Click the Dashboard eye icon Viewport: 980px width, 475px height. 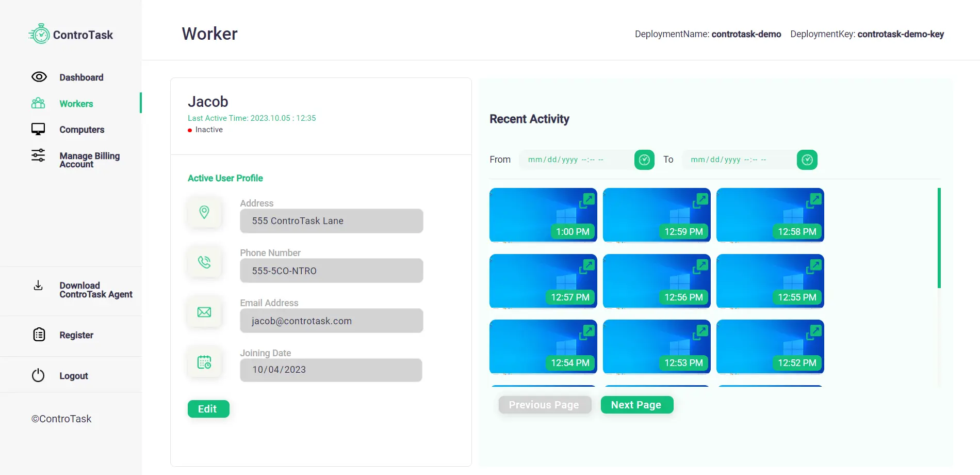[x=39, y=77]
